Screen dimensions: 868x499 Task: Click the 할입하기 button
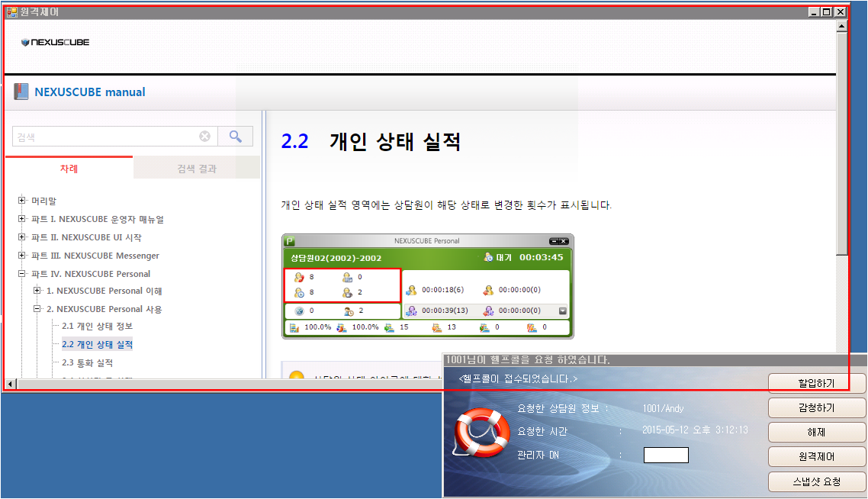(x=817, y=383)
